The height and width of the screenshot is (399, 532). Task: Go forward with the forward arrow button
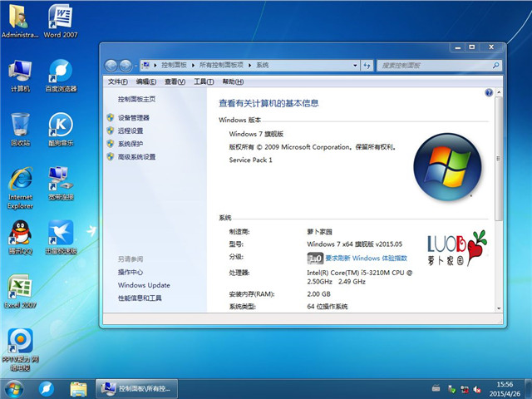click(x=126, y=66)
